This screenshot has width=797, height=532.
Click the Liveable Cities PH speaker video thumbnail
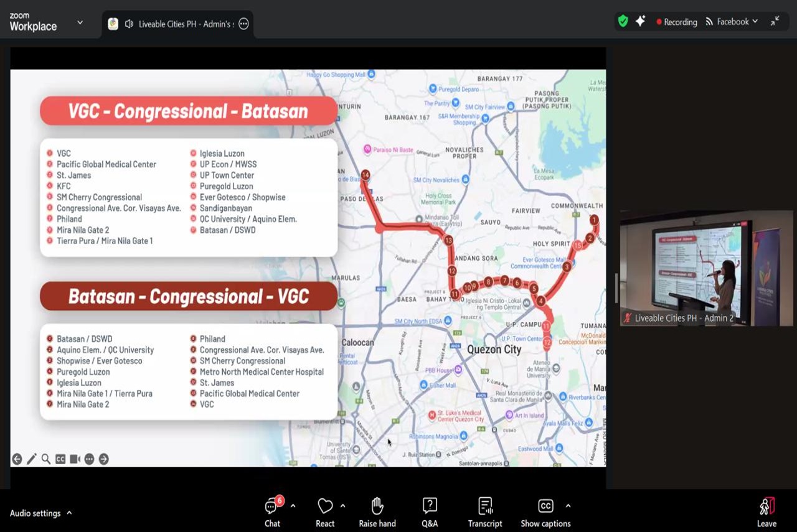(x=706, y=268)
